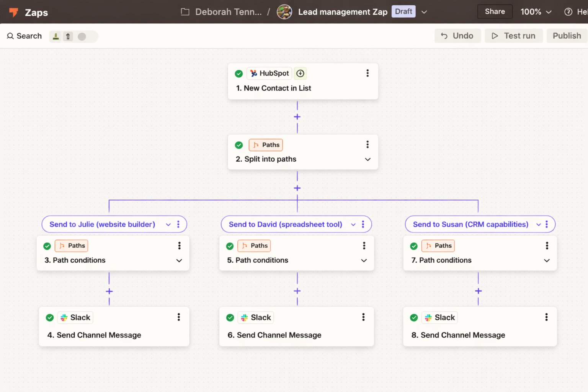
Task: Click the Zapier logo icon
Action: coord(14,12)
